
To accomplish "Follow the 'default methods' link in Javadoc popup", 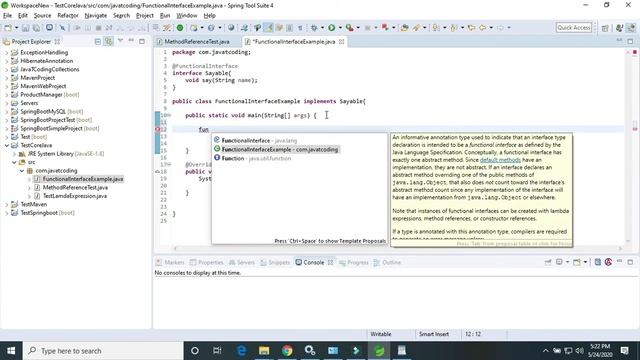I will click(x=500, y=160).
